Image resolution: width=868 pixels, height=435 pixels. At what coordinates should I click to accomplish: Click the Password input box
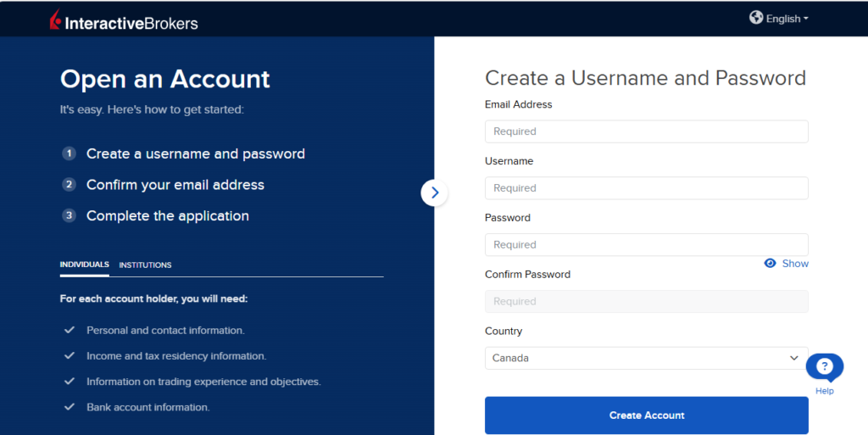646,244
